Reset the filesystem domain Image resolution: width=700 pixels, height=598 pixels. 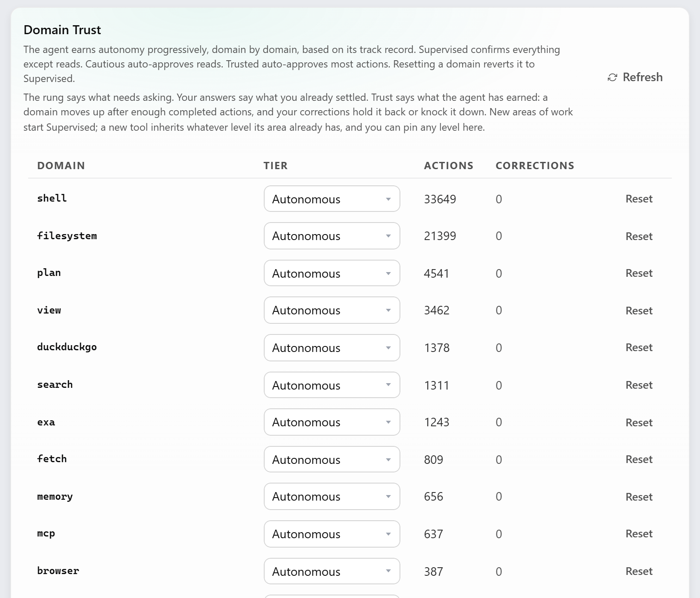(x=639, y=236)
